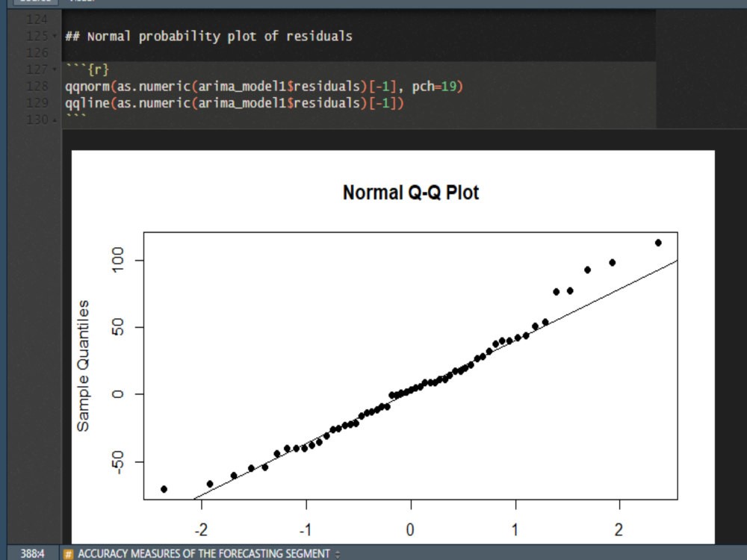
Task: Click the chunk end fold arrow at line 130
Action: [55, 120]
